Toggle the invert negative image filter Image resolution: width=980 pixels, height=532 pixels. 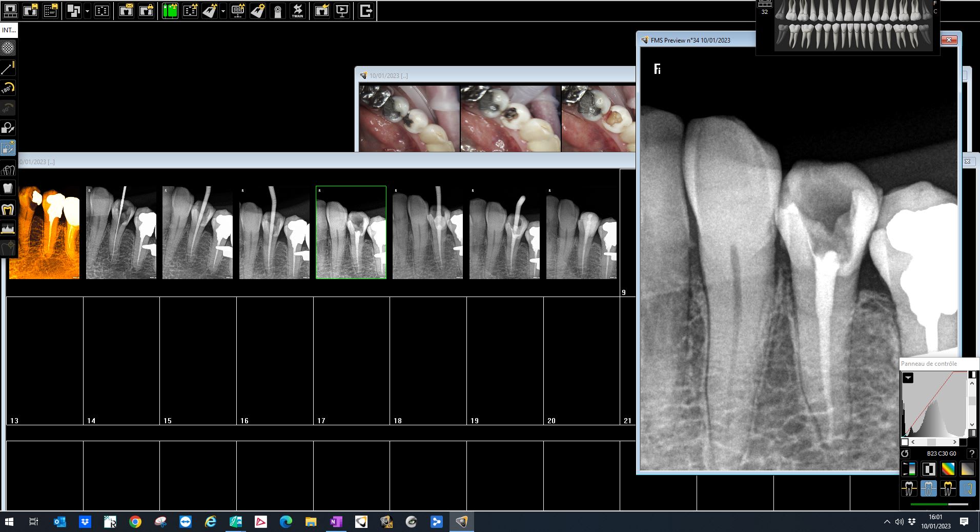coord(928,469)
